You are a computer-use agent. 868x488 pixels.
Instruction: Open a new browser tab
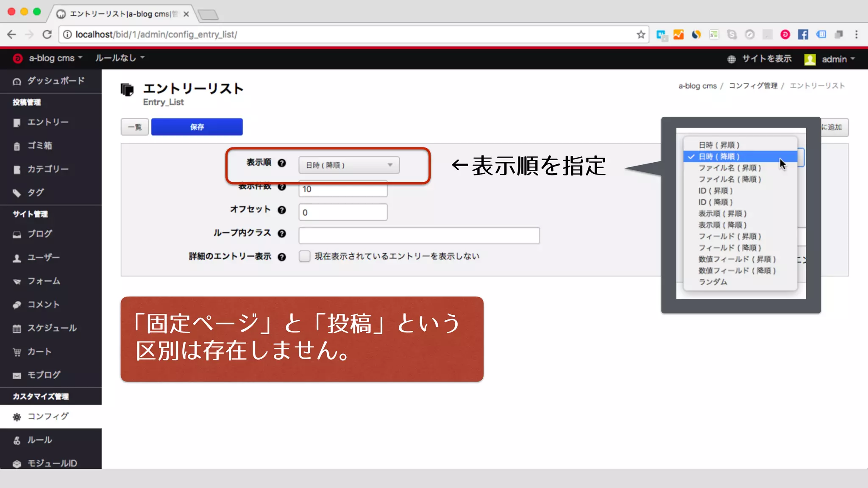coord(208,15)
